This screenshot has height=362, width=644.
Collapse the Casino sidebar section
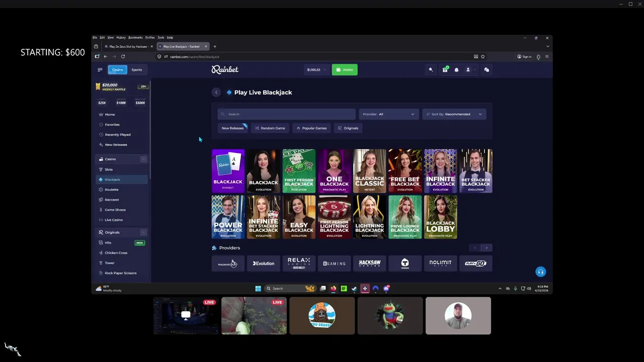143,159
